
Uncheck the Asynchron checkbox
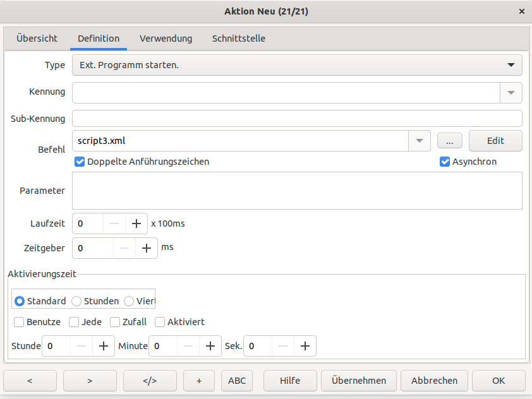pyautogui.click(x=445, y=162)
